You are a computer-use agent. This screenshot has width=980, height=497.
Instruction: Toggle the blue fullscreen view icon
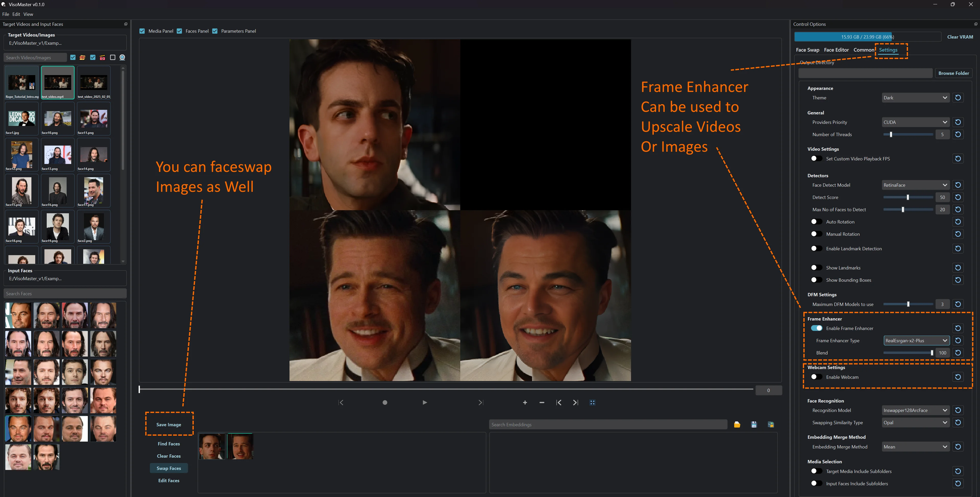pos(592,403)
